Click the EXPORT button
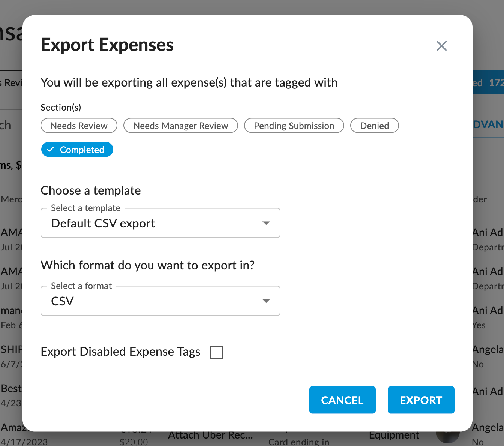Viewport: 504px width, 446px height. click(x=421, y=400)
